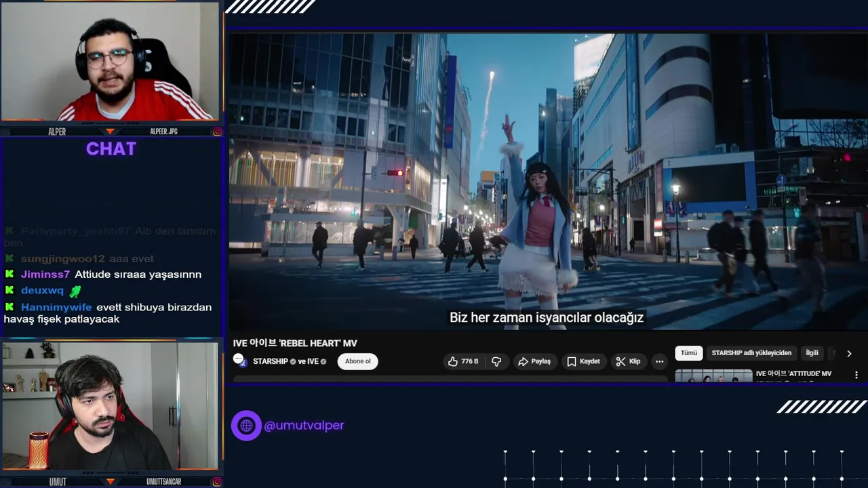This screenshot has width=868, height=488.
Task: Open the three-dot more actions menu
Action: (659, 362)
